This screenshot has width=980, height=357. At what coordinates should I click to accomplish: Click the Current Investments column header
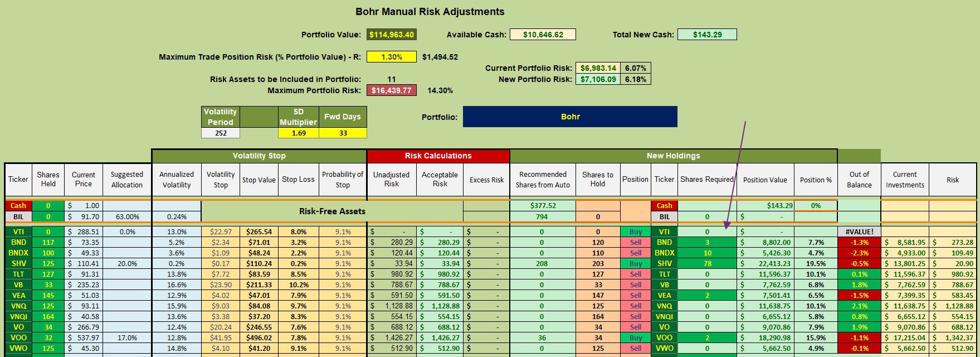(905, 180)
